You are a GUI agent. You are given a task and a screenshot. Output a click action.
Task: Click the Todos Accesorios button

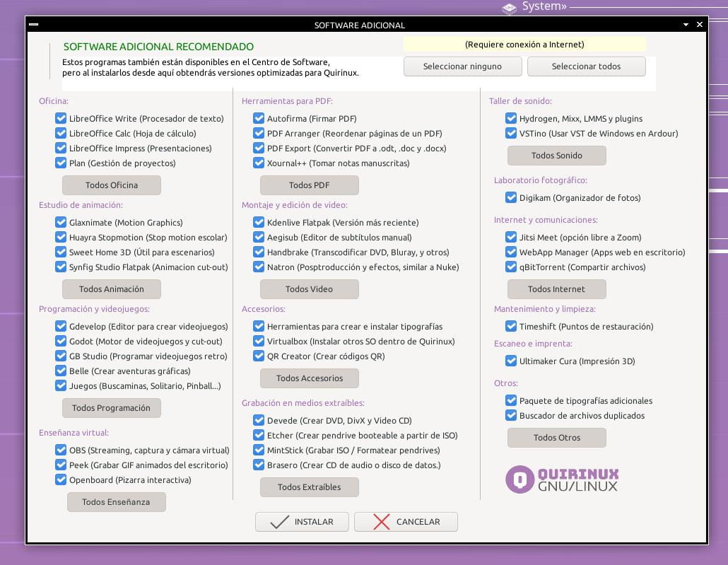309,378
